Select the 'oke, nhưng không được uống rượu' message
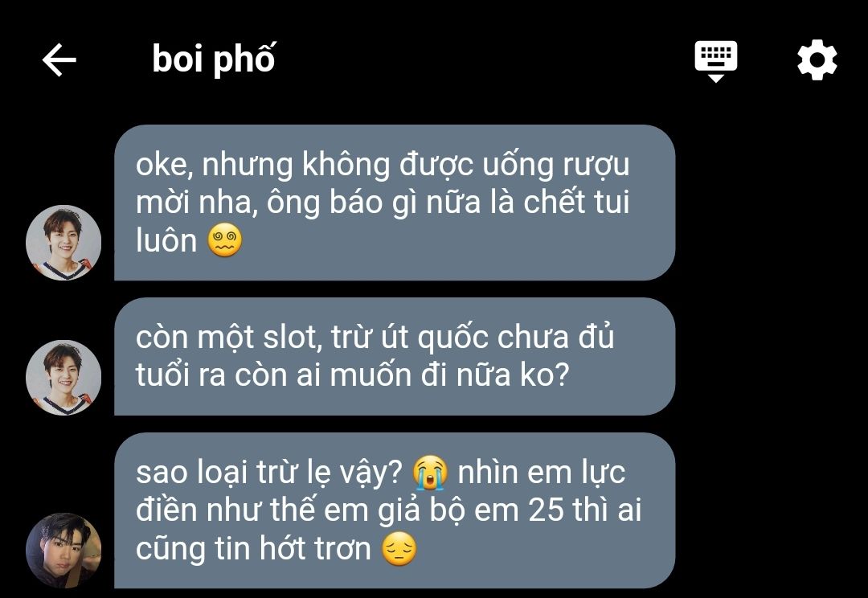 [395, 203]
